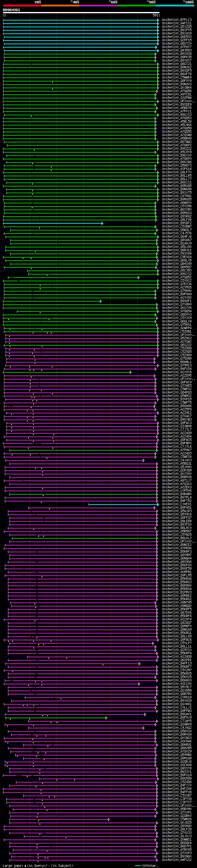Click the UniRef100_C6TMQ1 label

coord(177,196)
